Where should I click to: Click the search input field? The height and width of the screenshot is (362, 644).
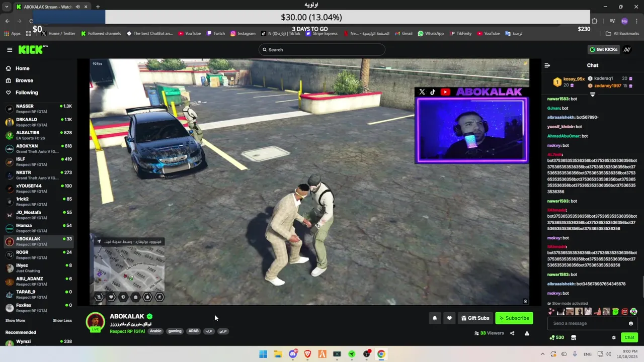(x=322, y=50)
